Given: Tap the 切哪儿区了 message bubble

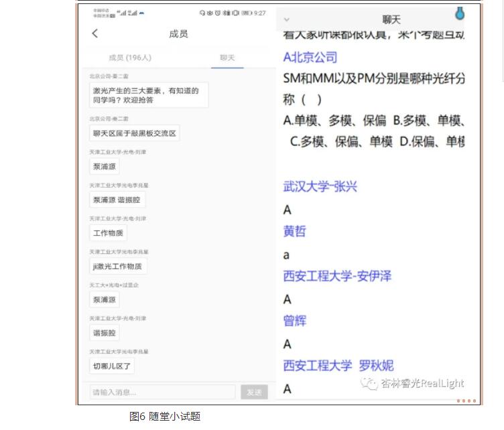Looking at the screenshot, I should (113, 366).
